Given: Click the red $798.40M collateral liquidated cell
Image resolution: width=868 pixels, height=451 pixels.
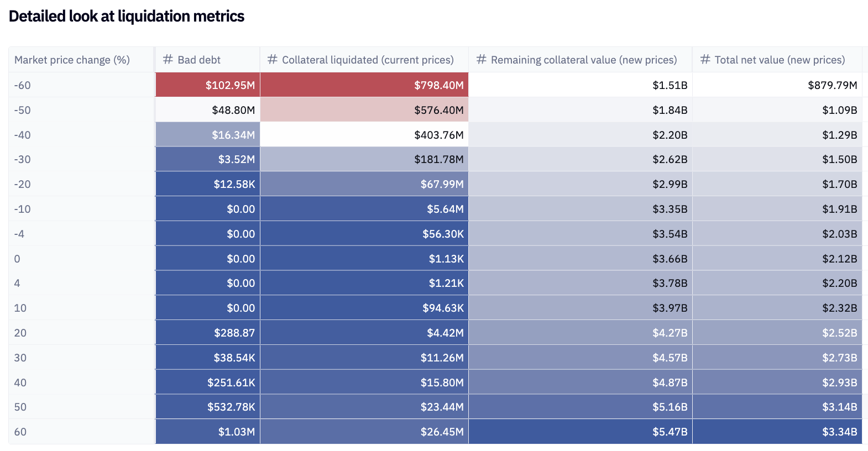Looking at the screenshot, I should [x=364, y=85].
